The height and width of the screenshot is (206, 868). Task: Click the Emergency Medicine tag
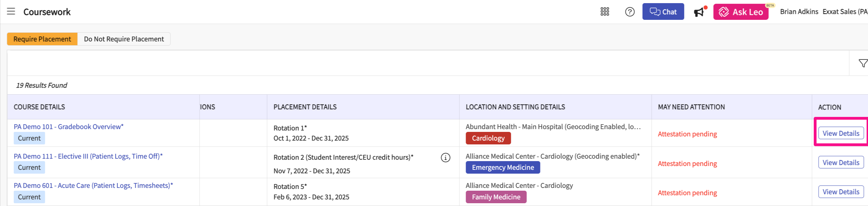(503, 167)
